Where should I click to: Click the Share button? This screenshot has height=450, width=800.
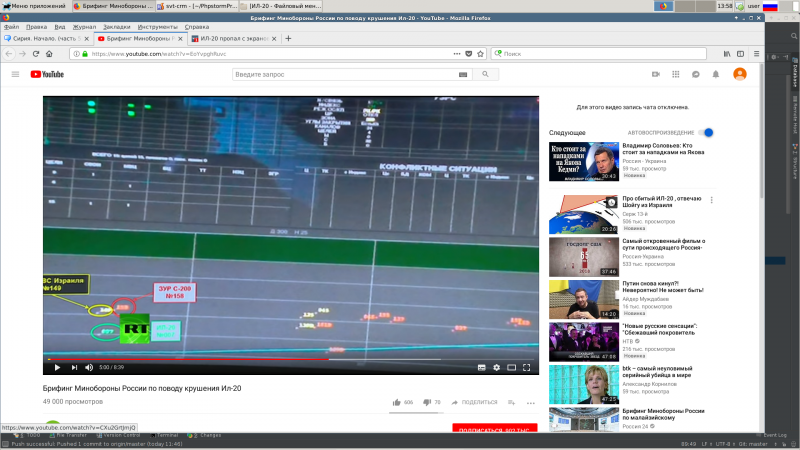click(x=474, y=403)
